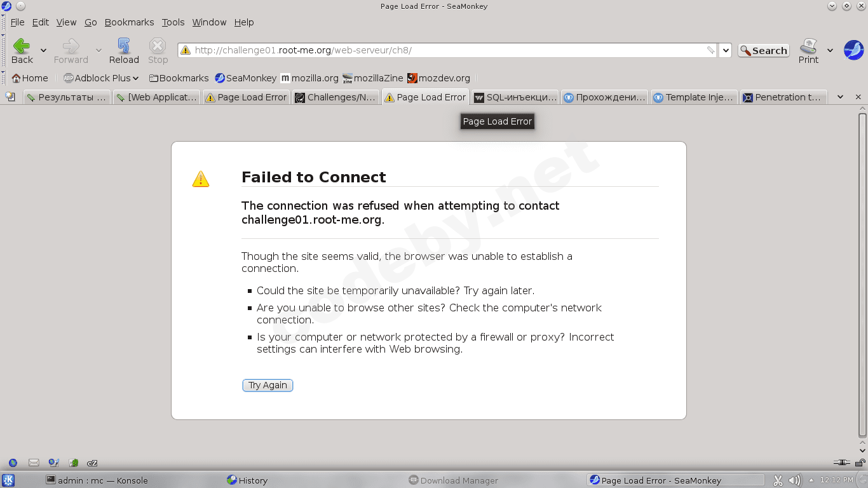
Task: Close the current tab with the tab-bar X
Action: pos(858,97)
